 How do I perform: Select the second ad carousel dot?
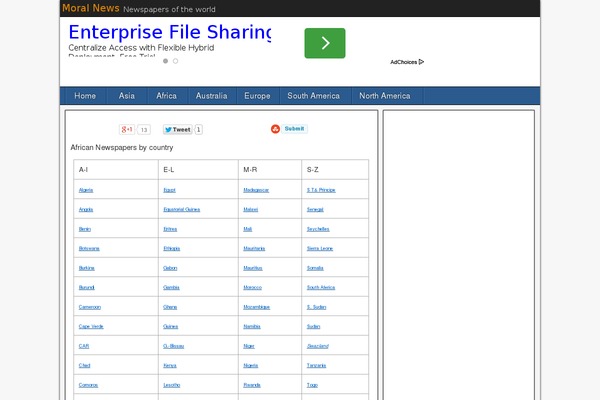pos(175,61)
